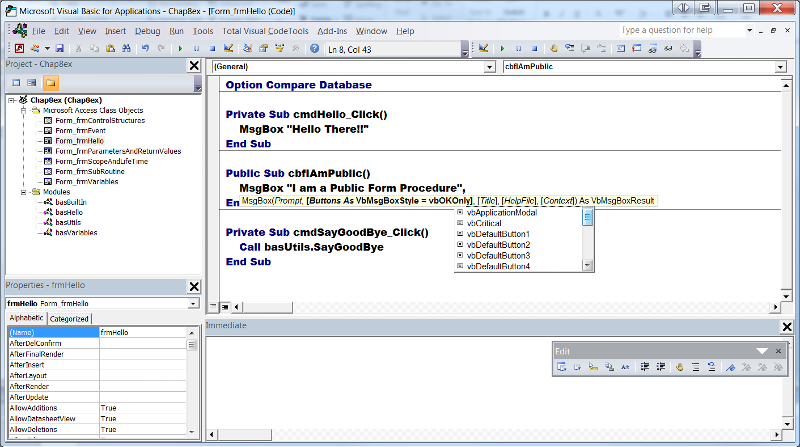Open the Object Browser icon

[x=279, y=48]
